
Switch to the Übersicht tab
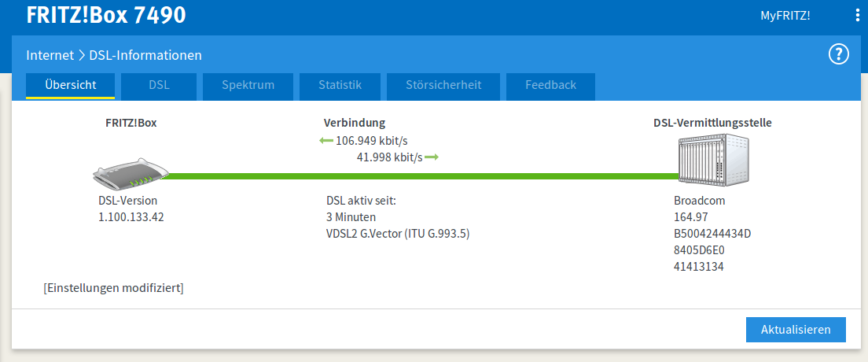pyautogui.click(x=70, y=85)
